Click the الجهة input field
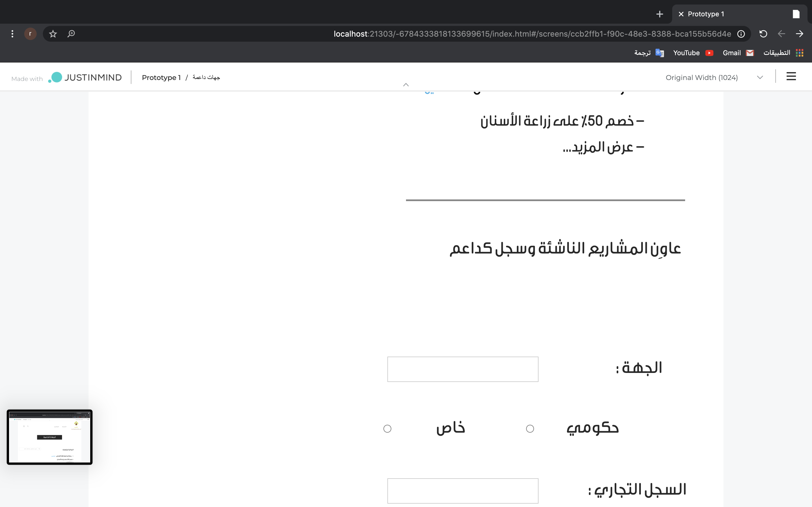The width and height of the screenshot is (812, 507). click(462, 369)
